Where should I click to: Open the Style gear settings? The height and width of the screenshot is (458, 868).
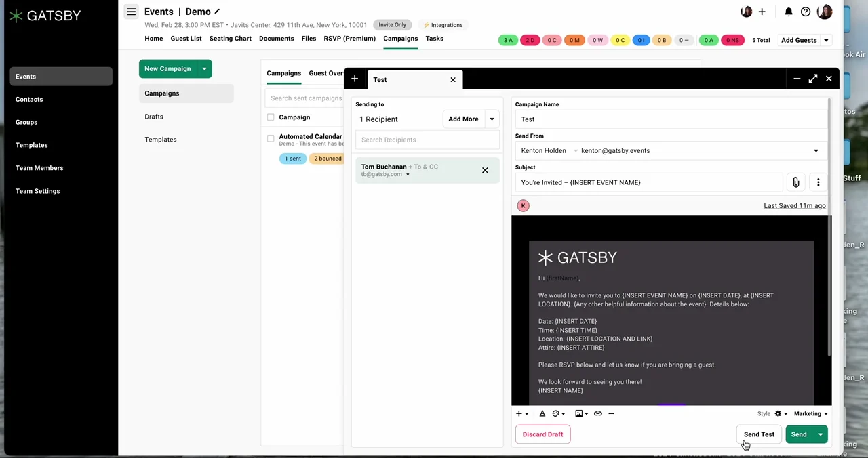point(780,413)
